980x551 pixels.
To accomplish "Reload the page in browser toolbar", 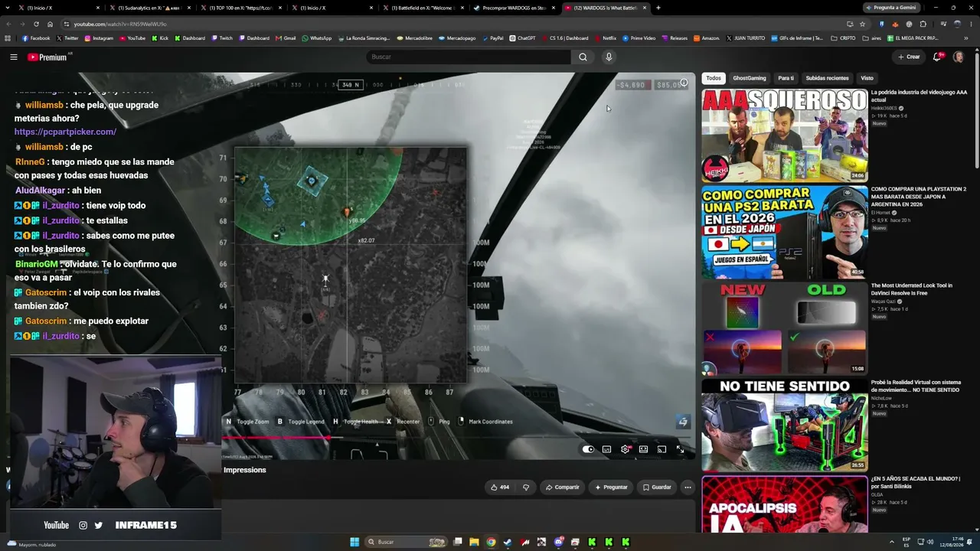I will (x=36, y=24).
